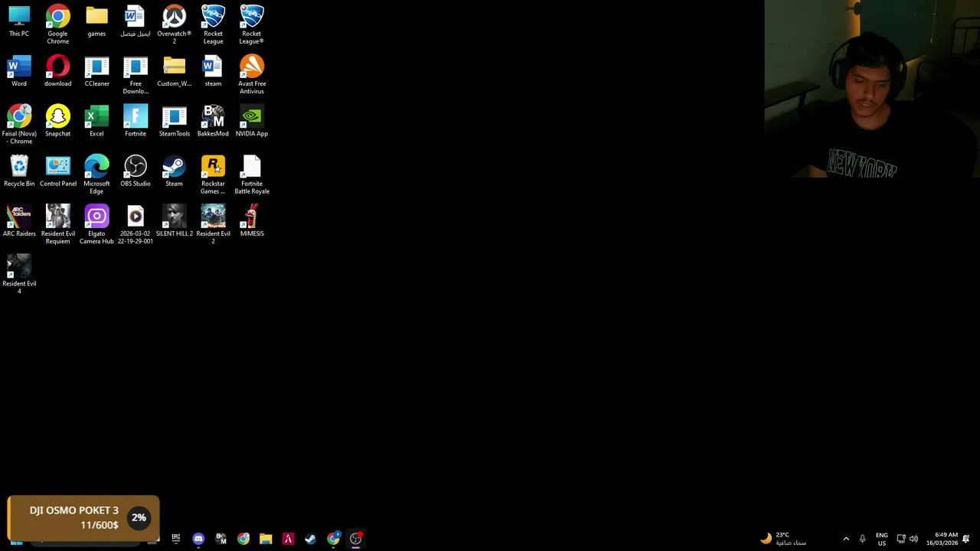Open Chrome with profile badge in taskbar
The width and height of the screenshot is (980, 551).
(333, 539)
